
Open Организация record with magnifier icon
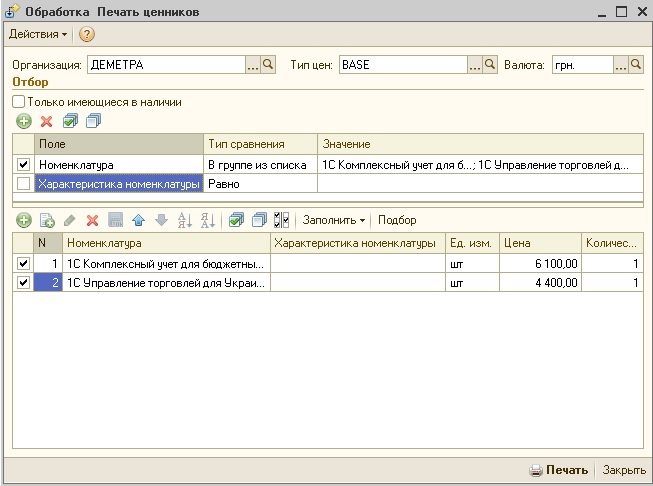[x=268, y=65]
